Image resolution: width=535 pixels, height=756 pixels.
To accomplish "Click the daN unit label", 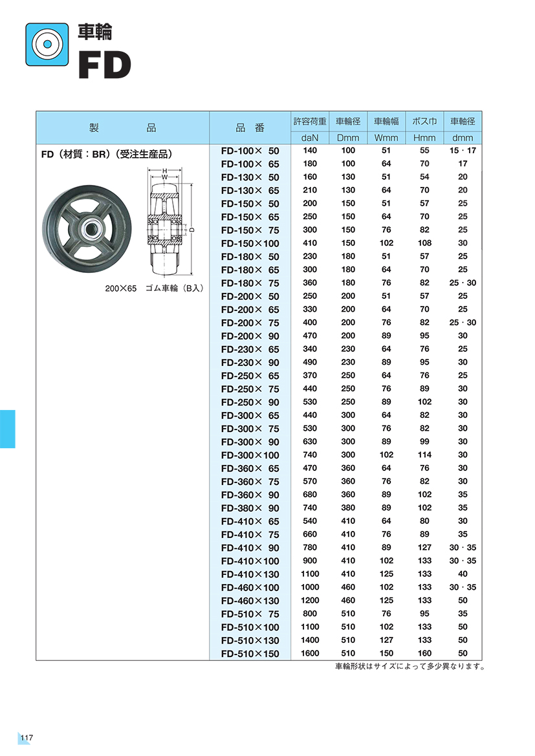I will [x=310, y=138].
